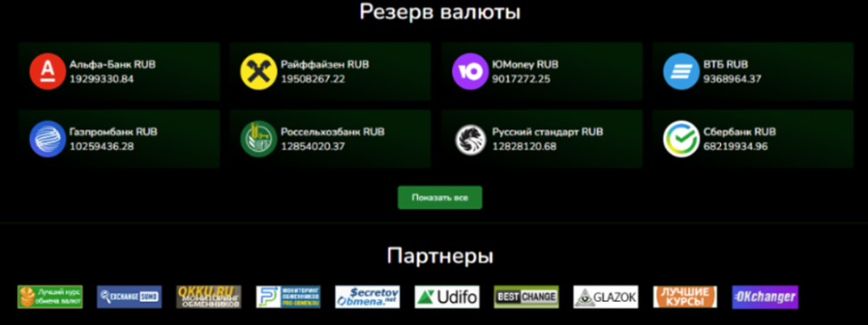Screen dimensions: 868x325
Task: Click the ЮMoney purple logo icon
Action: 470,71
